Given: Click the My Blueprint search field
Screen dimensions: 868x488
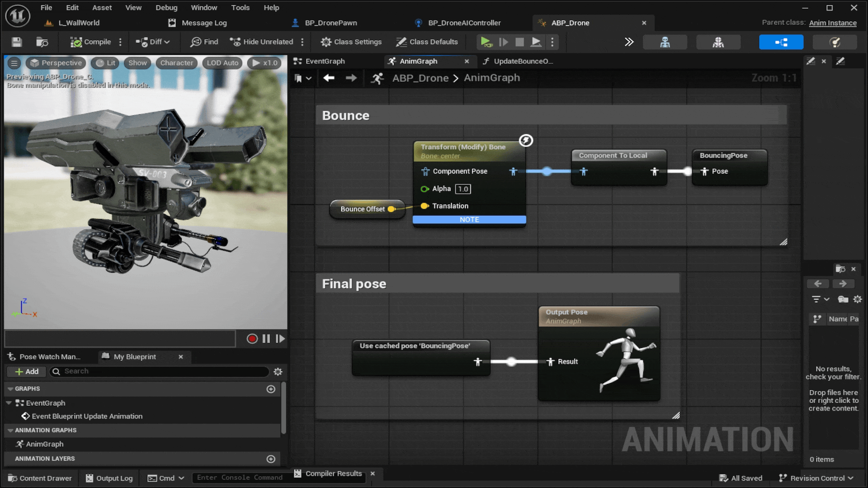Looking at the screenshot, I should (x=159, y=371).
